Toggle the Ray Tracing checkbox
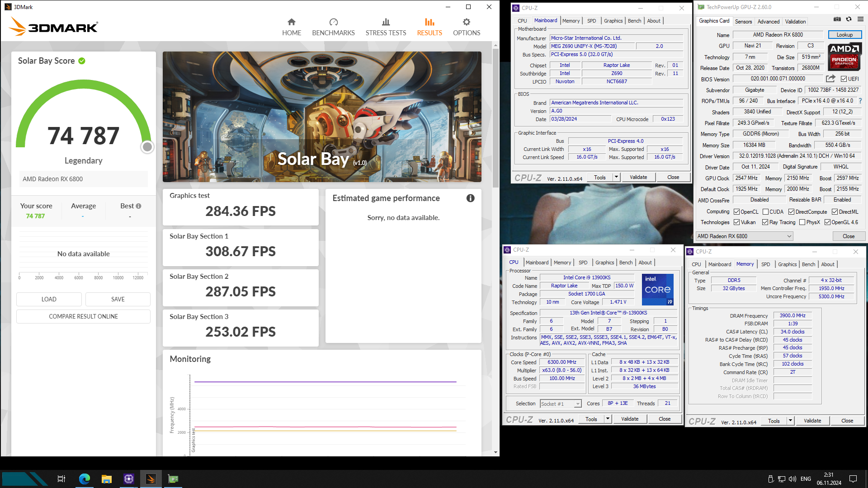Viewport: 868px width, 488px height. [765, 222]
